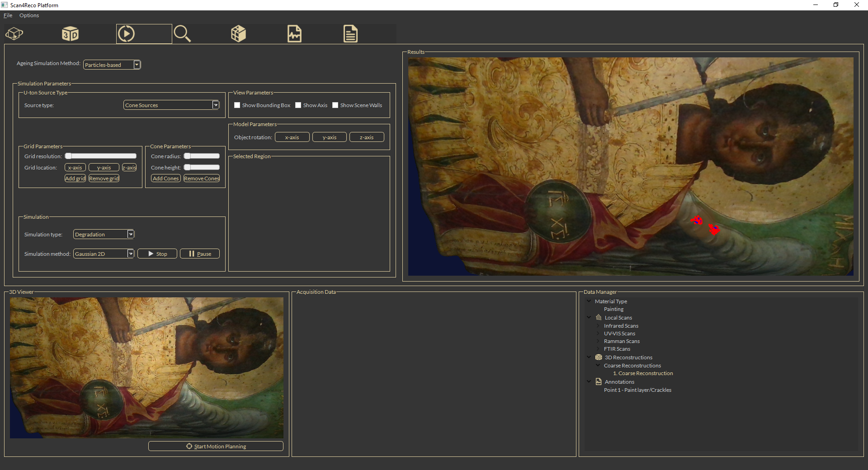Collapse the Coarse Reconstructions tree node

pyautogui.click(x=598, y=365)
